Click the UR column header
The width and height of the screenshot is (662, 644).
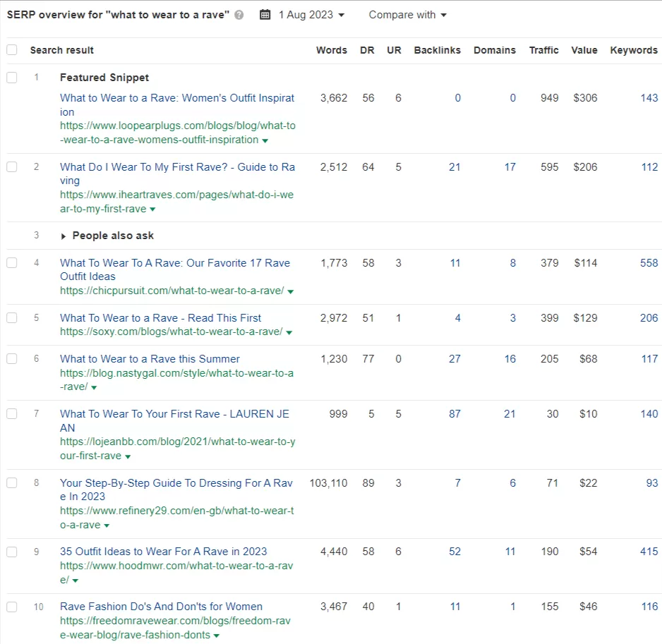coord(394,50)
